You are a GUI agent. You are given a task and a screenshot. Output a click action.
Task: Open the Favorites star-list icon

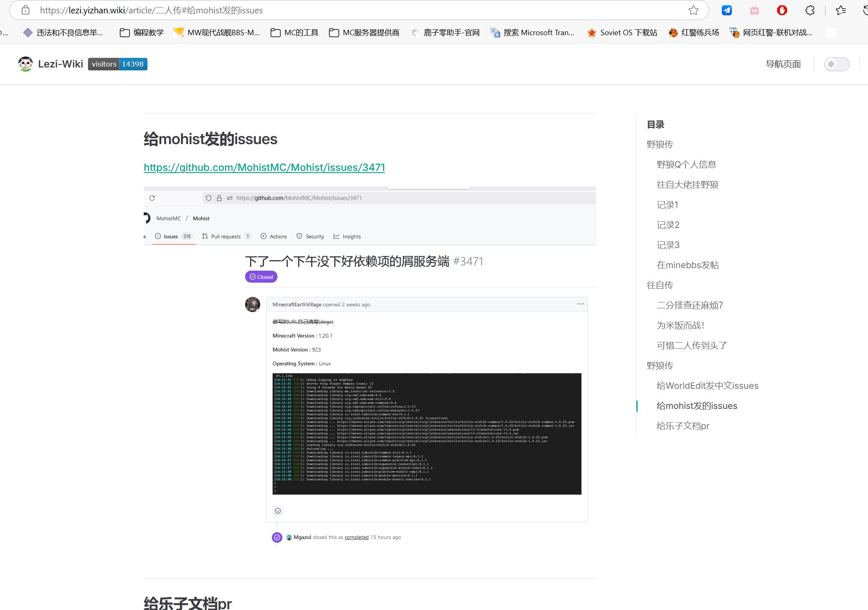[x=840, y=10]
